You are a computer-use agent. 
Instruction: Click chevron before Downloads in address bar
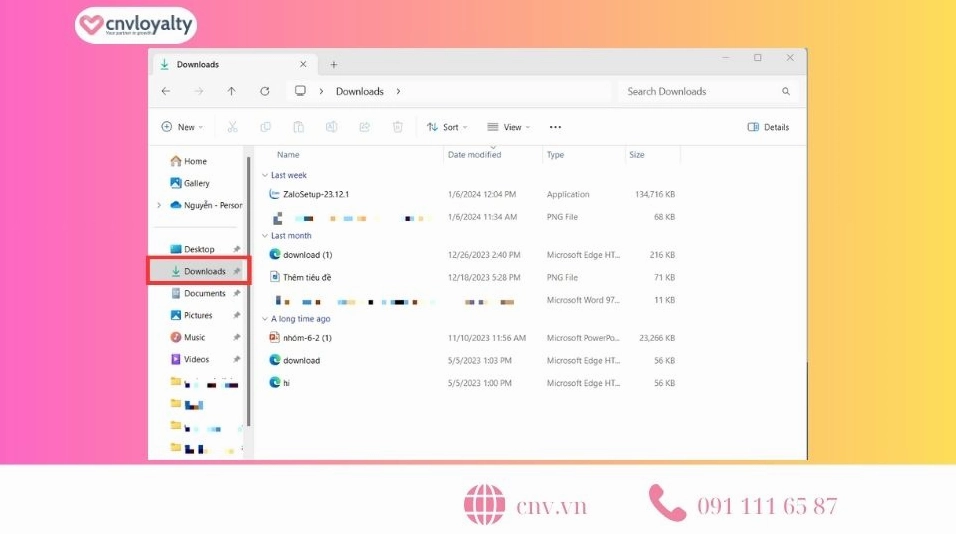(x=321, y=91)
